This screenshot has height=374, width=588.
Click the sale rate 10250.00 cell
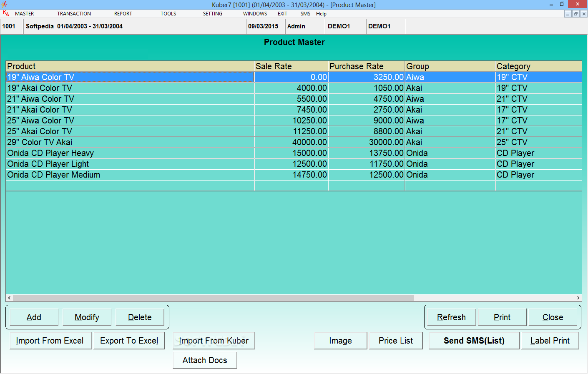pos(291,120)
